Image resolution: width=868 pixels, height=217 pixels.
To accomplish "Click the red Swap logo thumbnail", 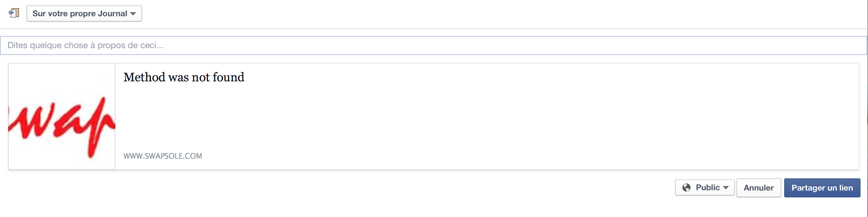I will [x=62, y=117].
